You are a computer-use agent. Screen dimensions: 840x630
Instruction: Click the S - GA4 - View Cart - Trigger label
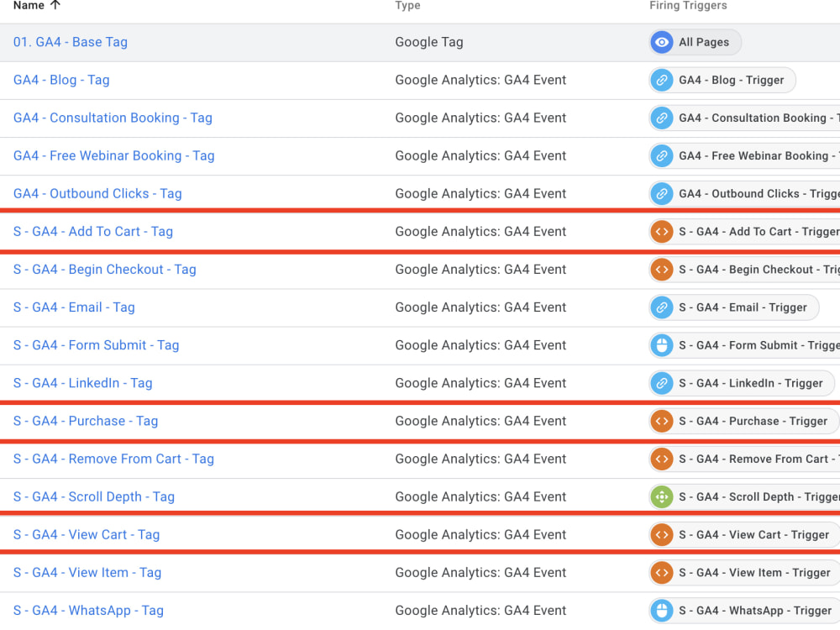pyautogui.click(x=753, y=534)
